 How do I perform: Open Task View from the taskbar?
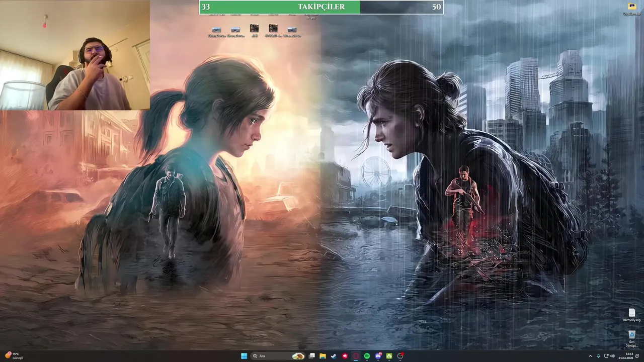[x=311, y=356]
